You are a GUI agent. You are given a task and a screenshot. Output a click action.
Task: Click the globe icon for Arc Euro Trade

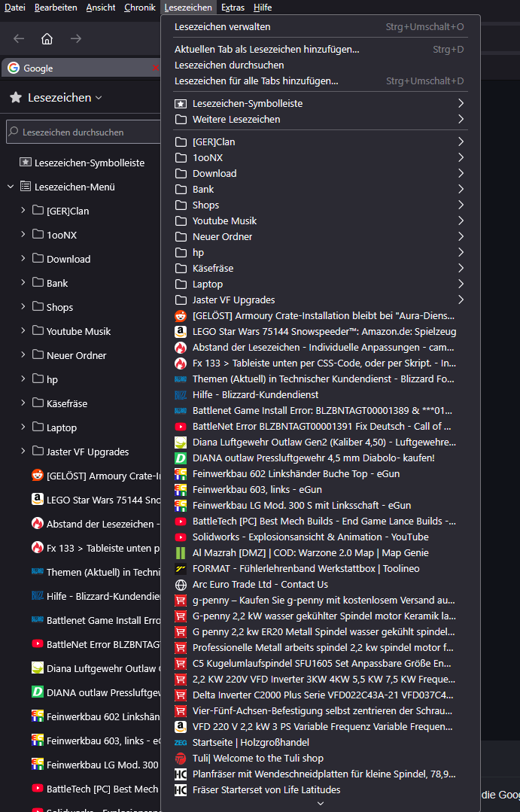pyautogui.click(x=181, y=584)
